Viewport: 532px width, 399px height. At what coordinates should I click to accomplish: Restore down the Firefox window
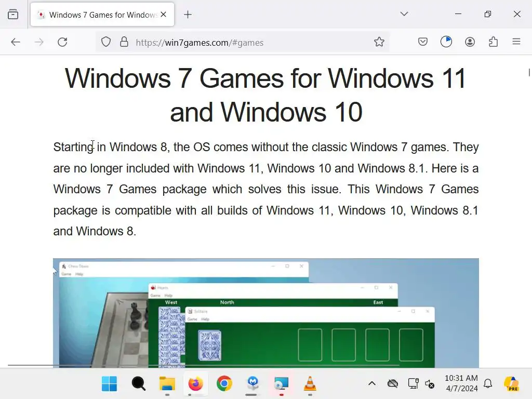click(x=487, y=14)
